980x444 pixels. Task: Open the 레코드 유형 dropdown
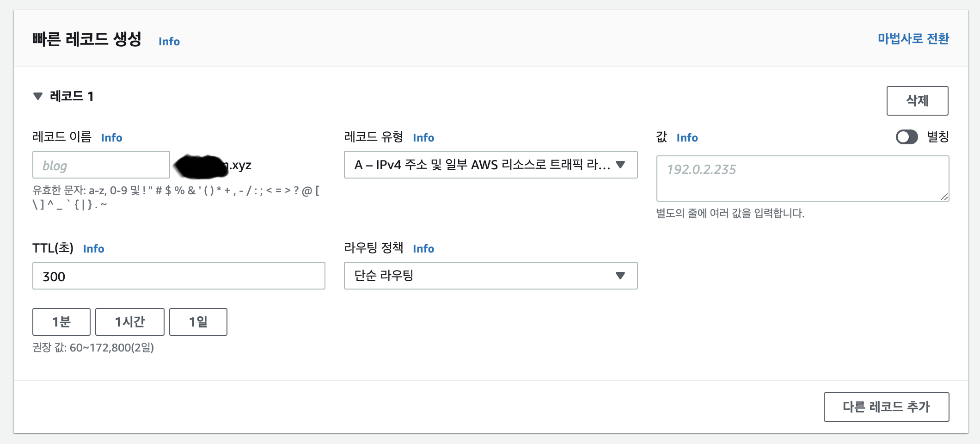click(x=490, y=165)
